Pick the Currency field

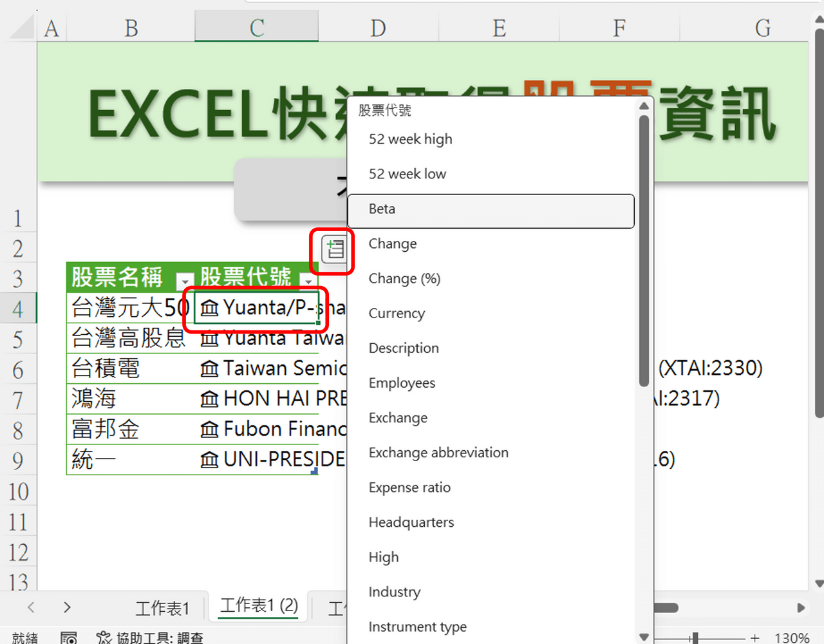491,313
